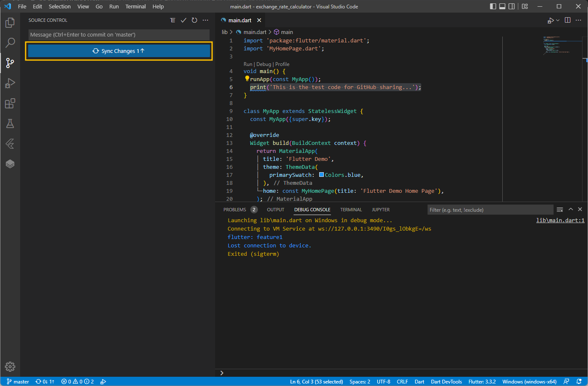Open the Extensions view
The height and width of the screenshot is (386, 588).
(10, 103)
